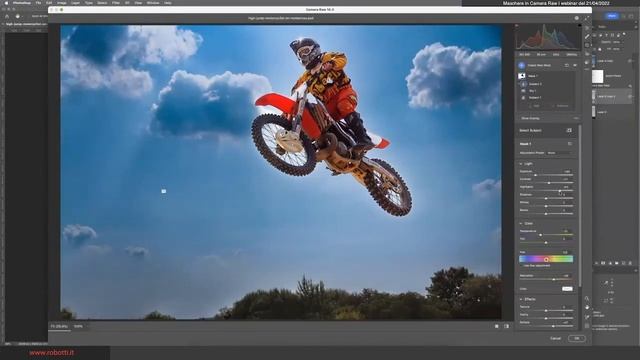640x360 pixels.
Task: Open the Layer menu
Action: [x=75, y=2]
